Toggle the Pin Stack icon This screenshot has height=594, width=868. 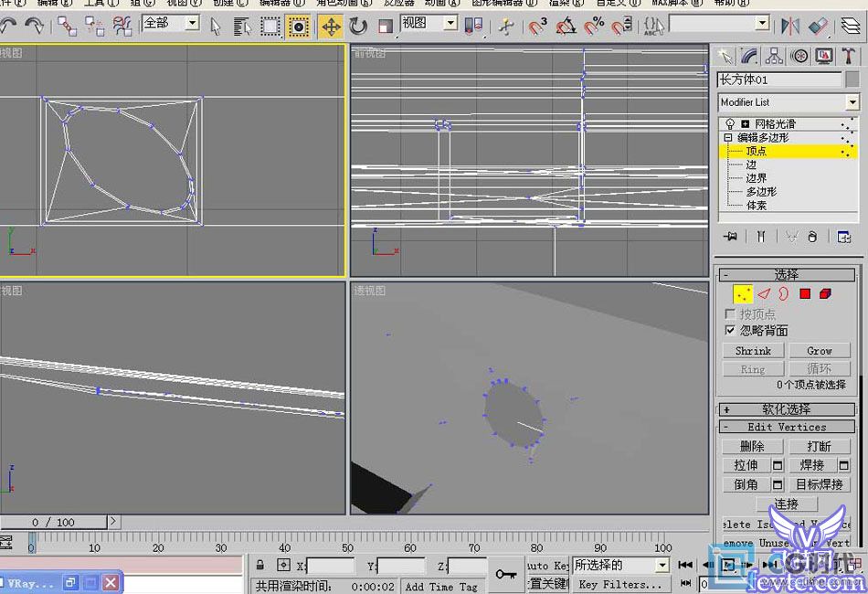click(730, 237)
